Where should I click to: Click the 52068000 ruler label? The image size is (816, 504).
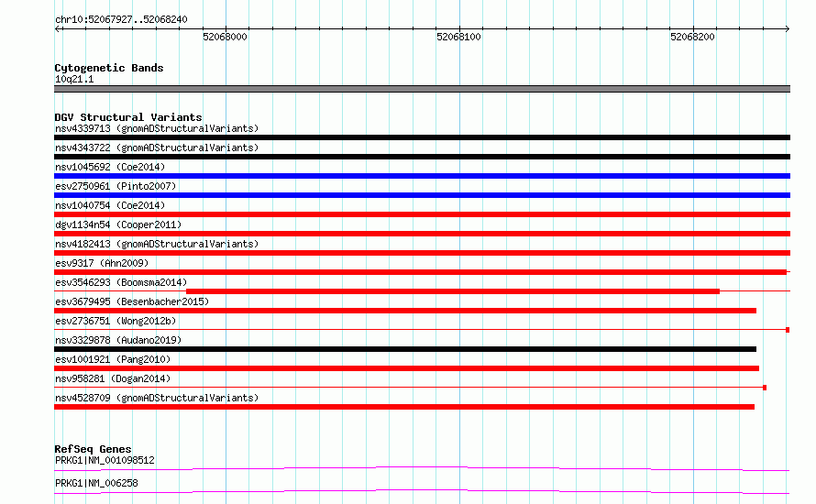click(225, 37)
